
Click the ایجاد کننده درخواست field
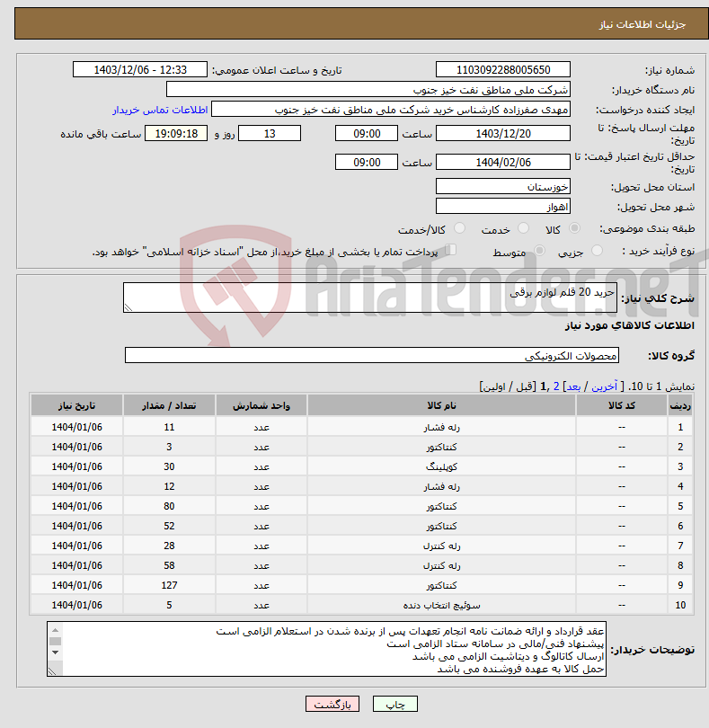pyautogui.click(x=391, y=110)
